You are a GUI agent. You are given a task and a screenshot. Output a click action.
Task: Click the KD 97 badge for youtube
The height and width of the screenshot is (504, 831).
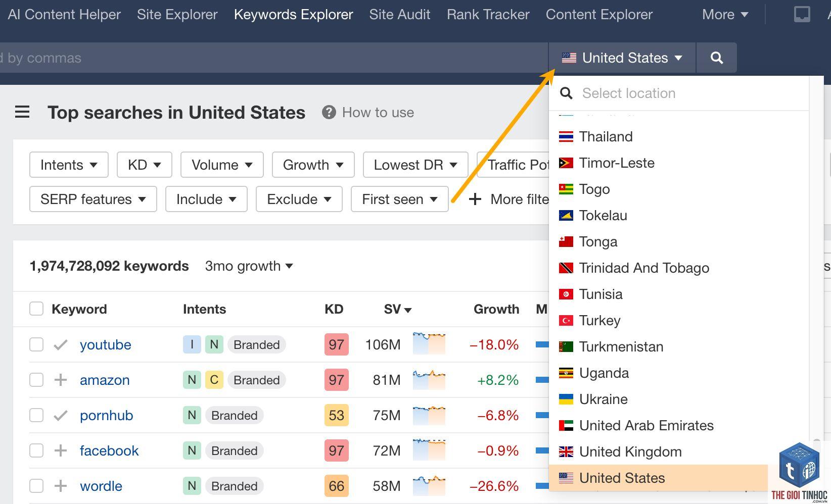(337, 345)
